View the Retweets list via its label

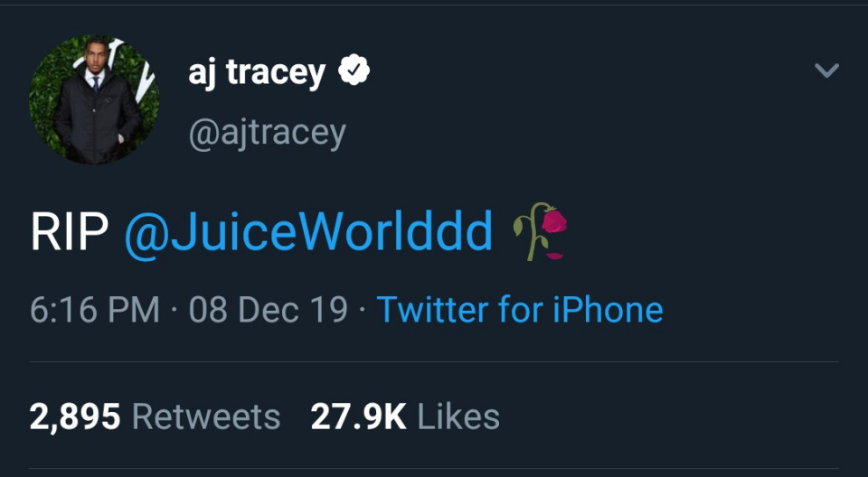point(206,416)
